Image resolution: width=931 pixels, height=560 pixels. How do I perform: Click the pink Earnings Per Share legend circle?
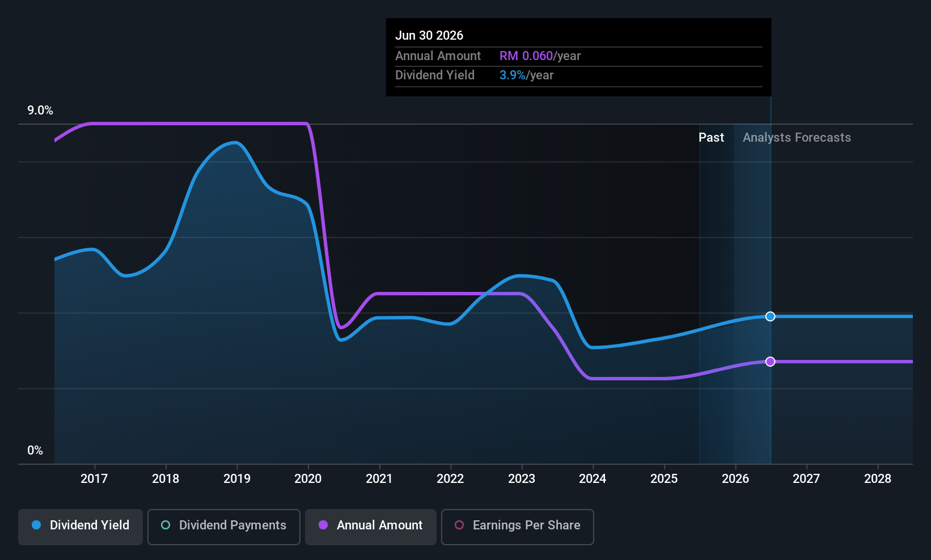pos(459,525)
